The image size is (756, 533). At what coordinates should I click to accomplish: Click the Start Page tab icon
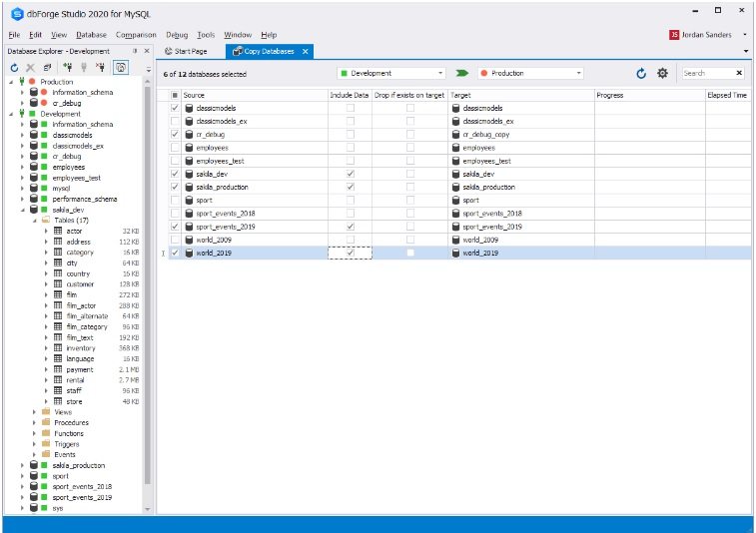click(x=168, y=51)
